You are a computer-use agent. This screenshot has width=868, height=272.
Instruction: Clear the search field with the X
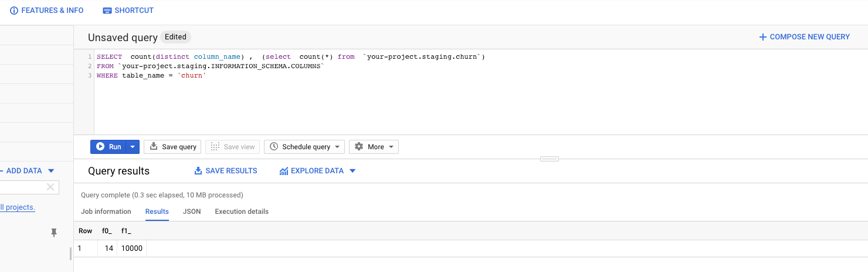tap(50, 187)
